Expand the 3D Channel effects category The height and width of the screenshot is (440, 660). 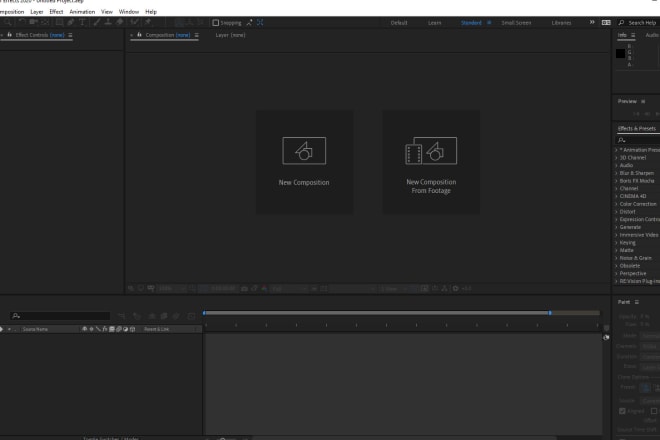pos(616,157)
